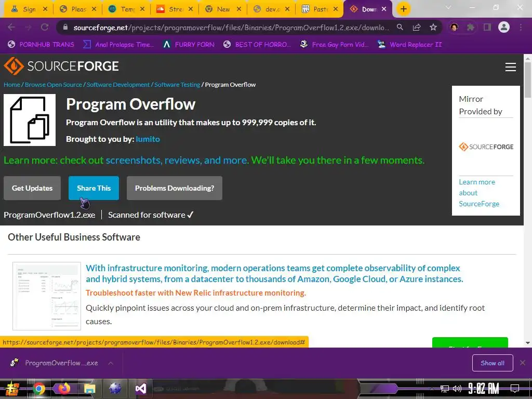532x399 pixels.
Task: Click Troubleshoot faster with New Relic text
Action: click(x=196, y=293)
